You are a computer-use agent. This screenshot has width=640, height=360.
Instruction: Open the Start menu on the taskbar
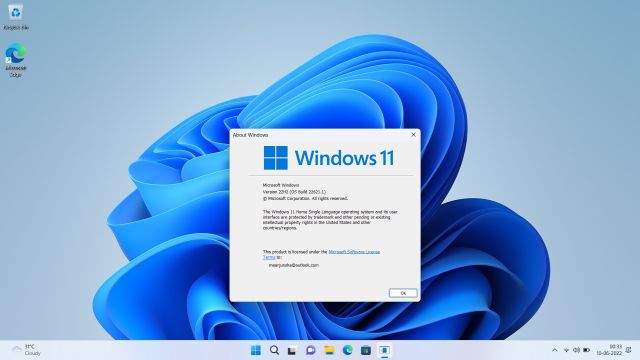point(256,350)
